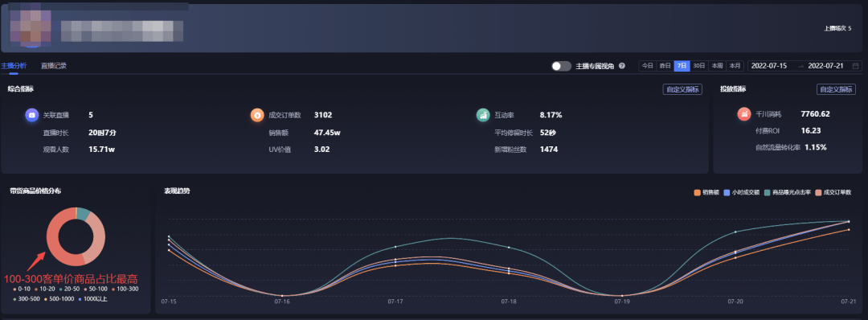The image size is (868, 320).
Task: Toggle 500-1000 price legend item
Action: point(58,299)
